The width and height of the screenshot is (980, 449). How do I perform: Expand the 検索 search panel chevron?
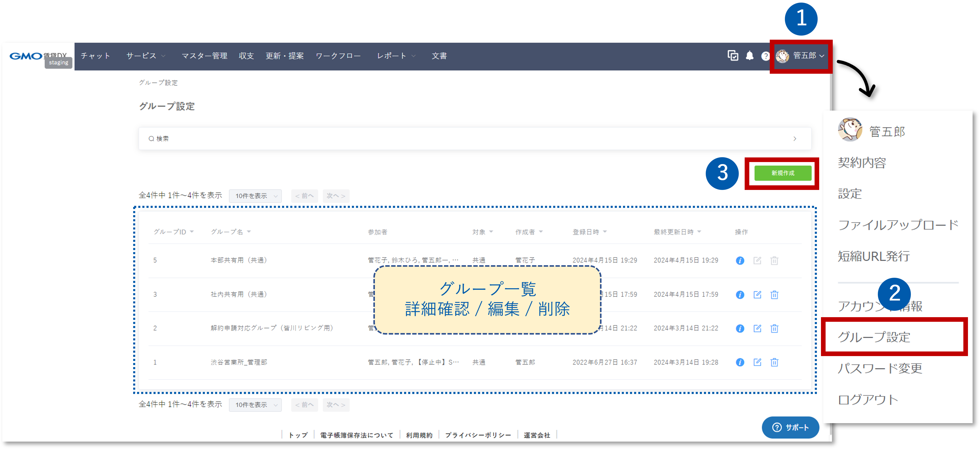tap(795, 139)
